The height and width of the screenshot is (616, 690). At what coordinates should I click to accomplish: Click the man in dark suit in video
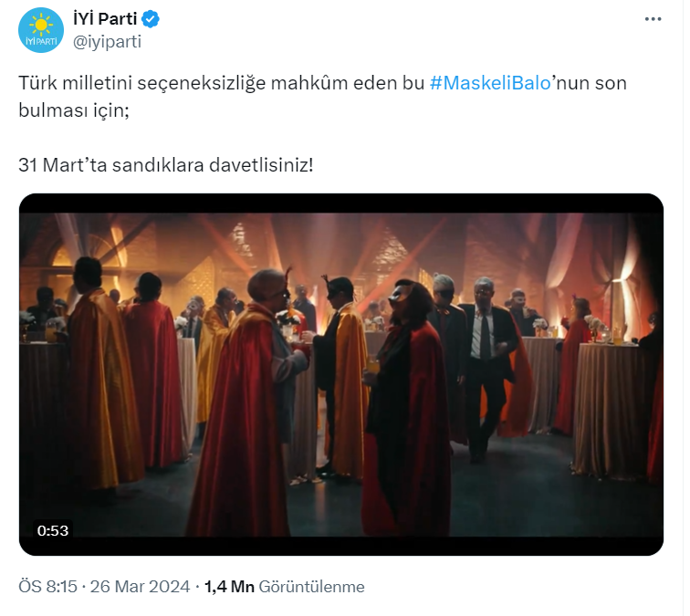pyautogui.click(x=483, y=365)
